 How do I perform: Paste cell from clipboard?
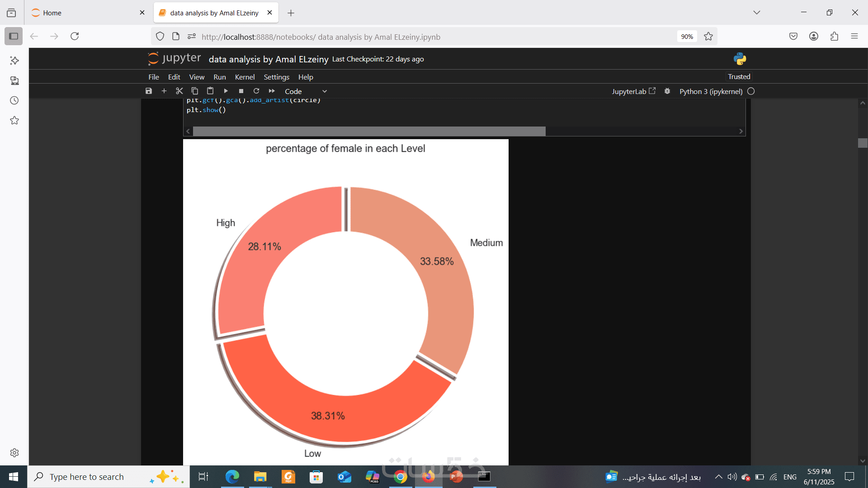pyautogui.click(x=210, y=91)
